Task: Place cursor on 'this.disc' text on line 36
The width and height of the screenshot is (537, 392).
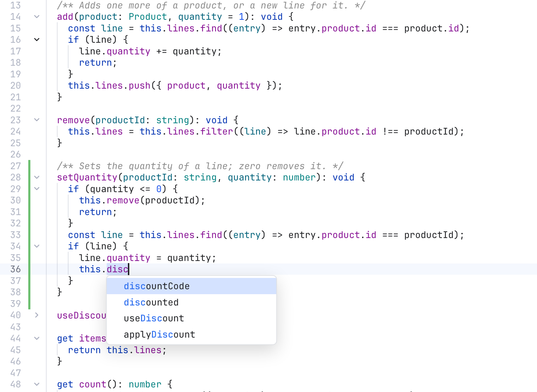Action: point(104,269)
